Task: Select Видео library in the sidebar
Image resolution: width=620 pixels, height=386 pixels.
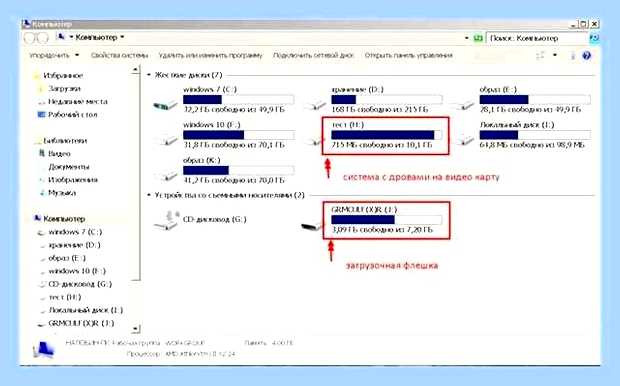Action: pos(59,153)
